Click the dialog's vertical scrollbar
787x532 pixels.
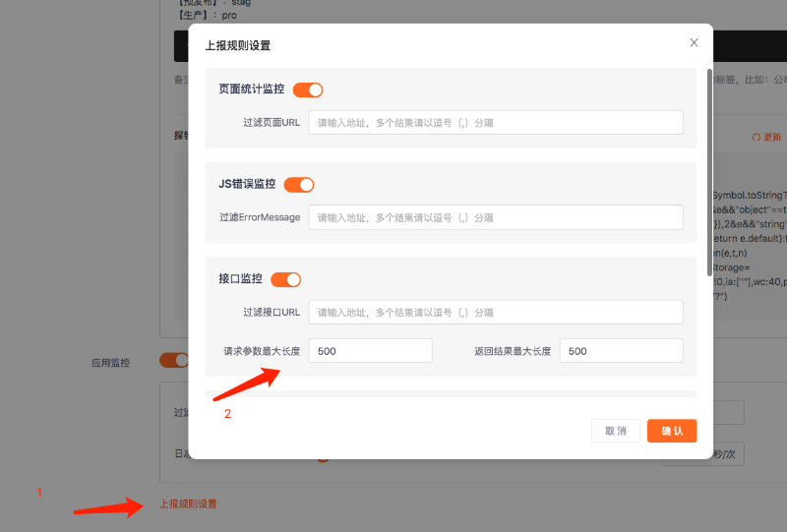[709, 172]
